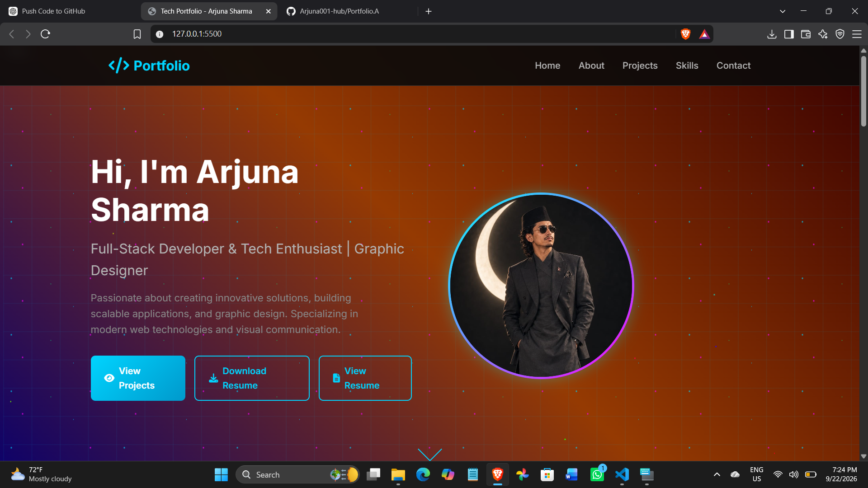The image size is (868, 488).
Task: Go forward with the browser forward arrow
Action: click(28, 34)
